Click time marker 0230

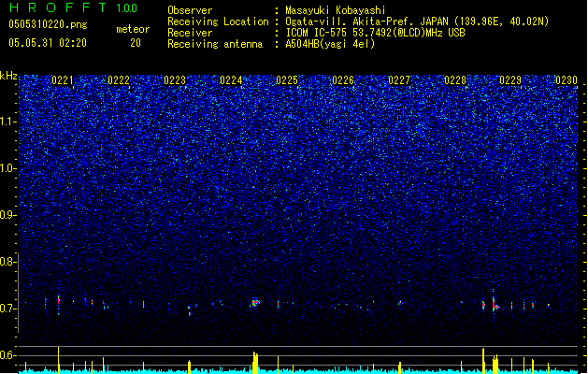pos(566,80)
